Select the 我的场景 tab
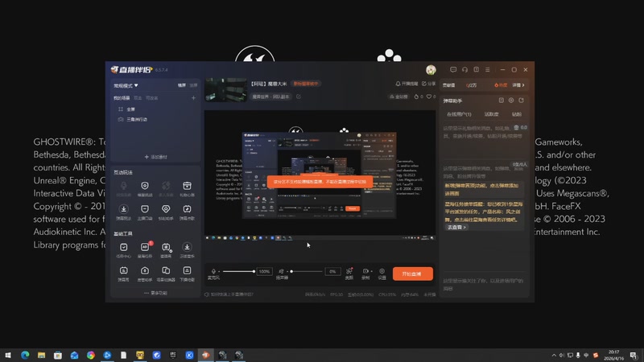This screenshot has height=362, width=644. (122, 98)
